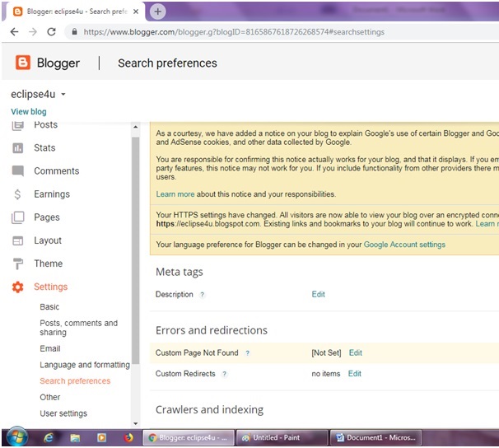Screen dimensions: 499x448
Task: Switch to Document1 Microsoft Word taskbar window
Action: (x=375, y=438)
